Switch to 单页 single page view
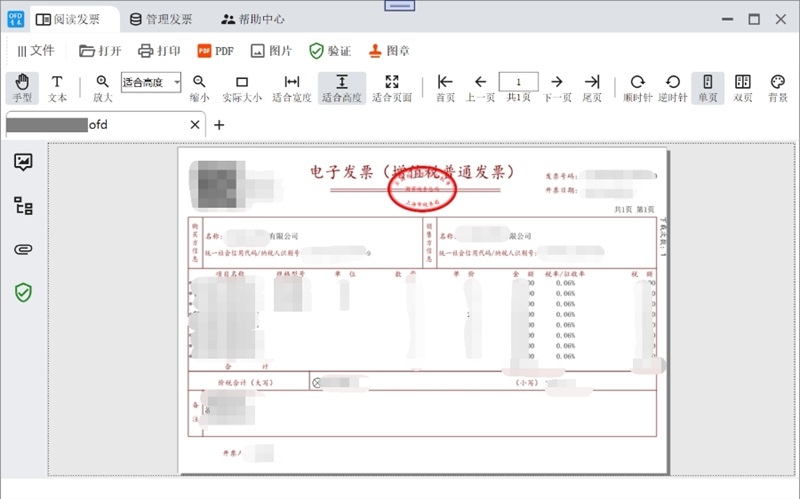The width and height of the screenshot is (800, 499). 708,88
